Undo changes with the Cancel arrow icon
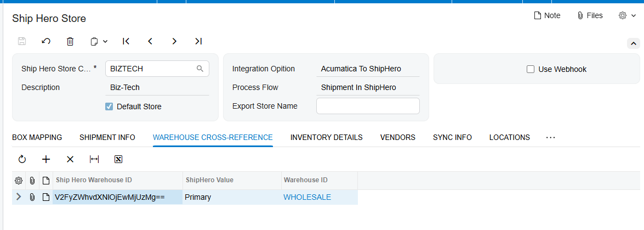The image size is (644, 230). [x=46, y=41]
